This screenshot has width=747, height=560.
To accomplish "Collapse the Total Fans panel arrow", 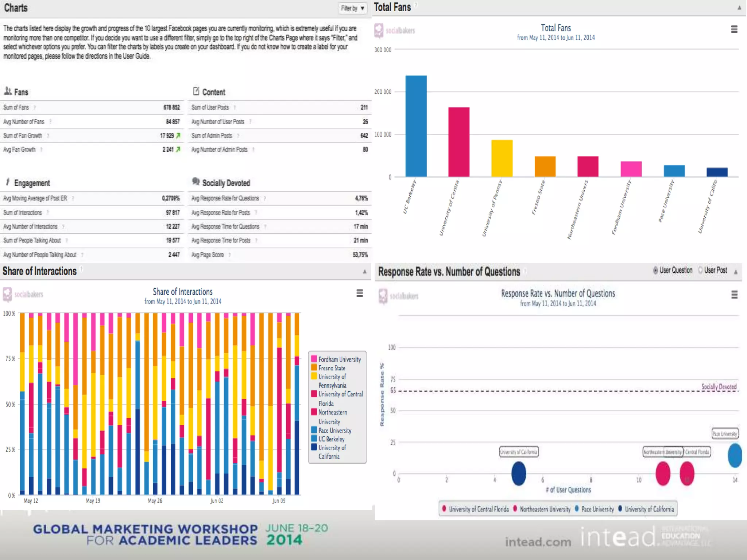I will pyautogui.click(x=739, y=8).
